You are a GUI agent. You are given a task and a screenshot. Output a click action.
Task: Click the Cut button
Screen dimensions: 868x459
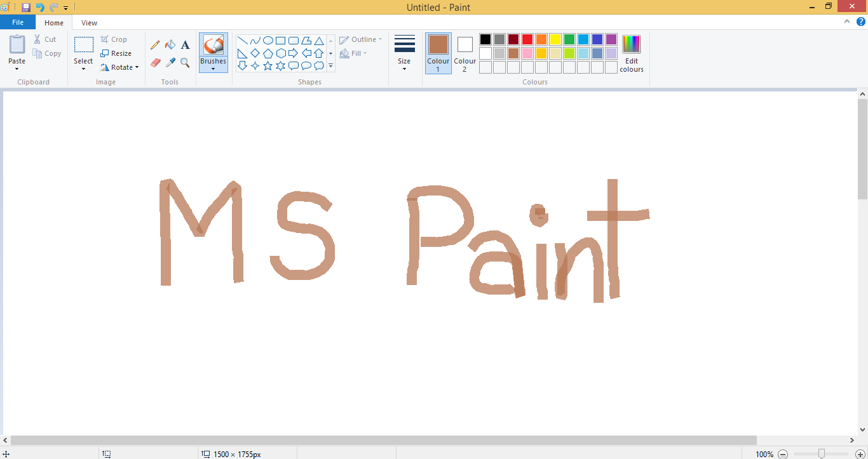pos(45,39)
